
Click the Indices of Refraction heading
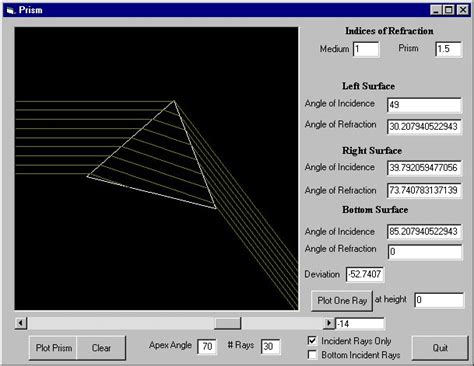click(389, 31)
